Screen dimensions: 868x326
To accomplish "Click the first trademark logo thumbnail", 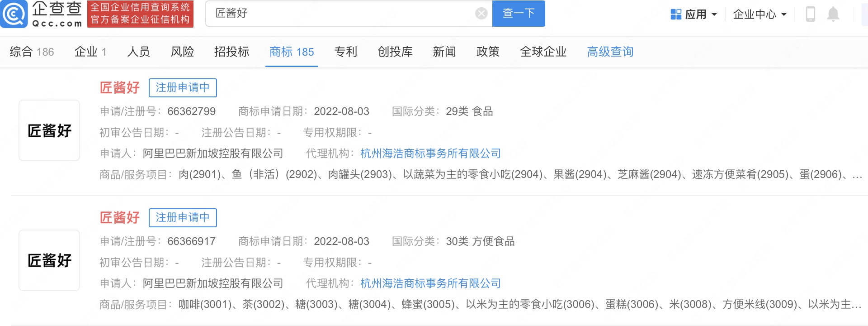I will point(49,130).
